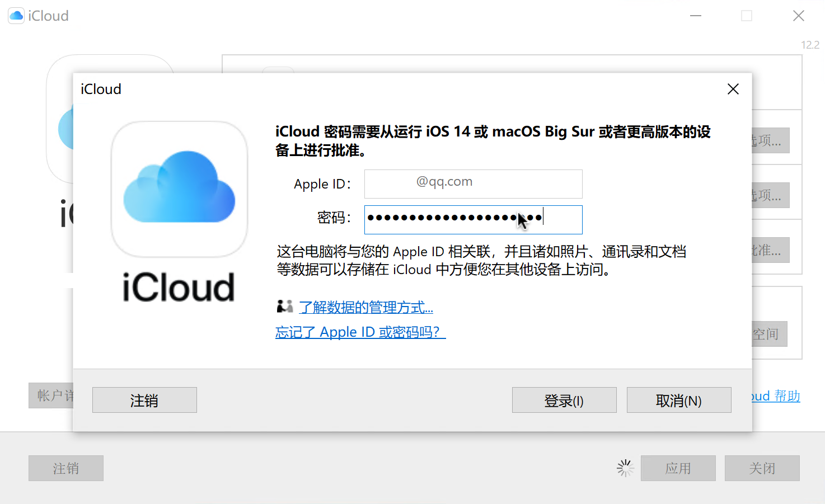This screenshot has width=825, height=504.
Task: Click 取消(N) in the dialog
Action: tap(679, 400)
